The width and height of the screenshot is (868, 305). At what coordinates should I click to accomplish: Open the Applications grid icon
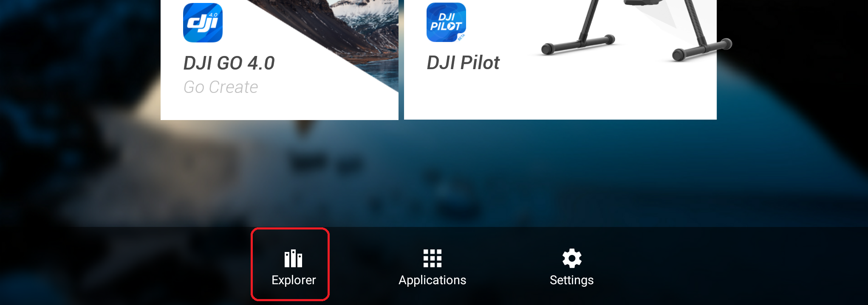click(x=433, y=258)
